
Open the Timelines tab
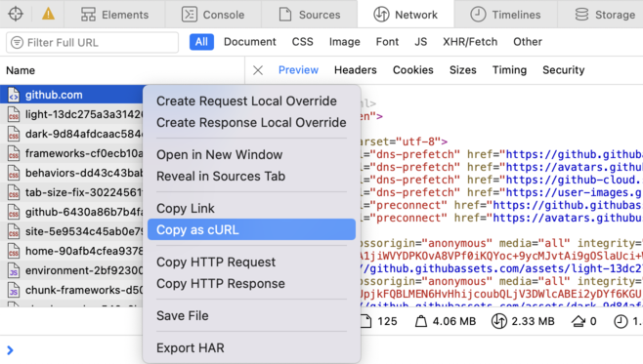pyautogui.click(x=505, y=15)
